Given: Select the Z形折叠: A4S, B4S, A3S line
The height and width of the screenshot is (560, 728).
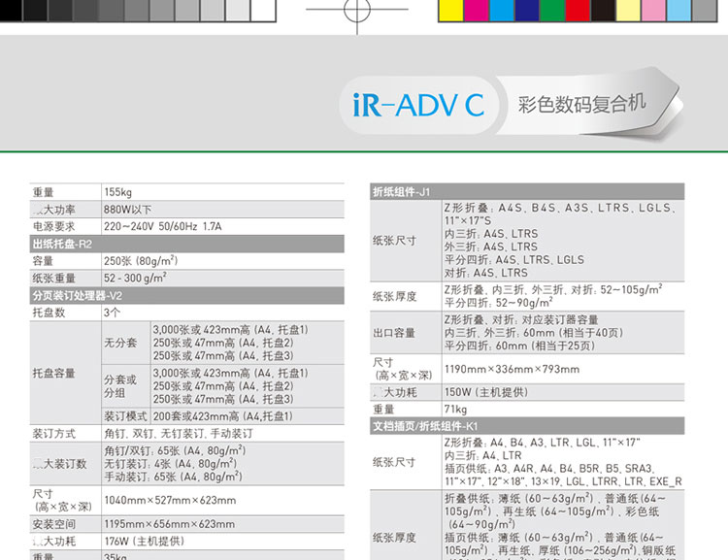Looking at the screenshot, I should point(560,208).
